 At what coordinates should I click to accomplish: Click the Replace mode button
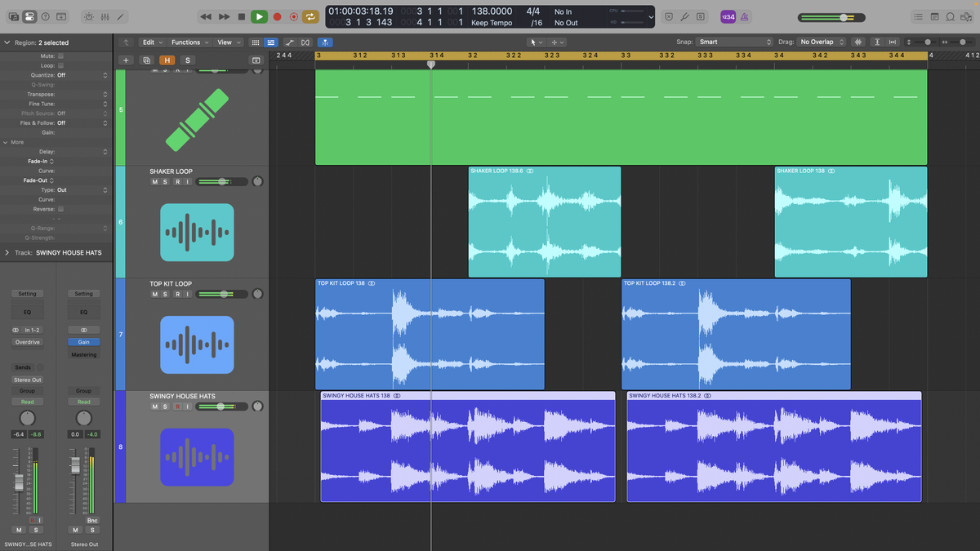pos(669,16)
